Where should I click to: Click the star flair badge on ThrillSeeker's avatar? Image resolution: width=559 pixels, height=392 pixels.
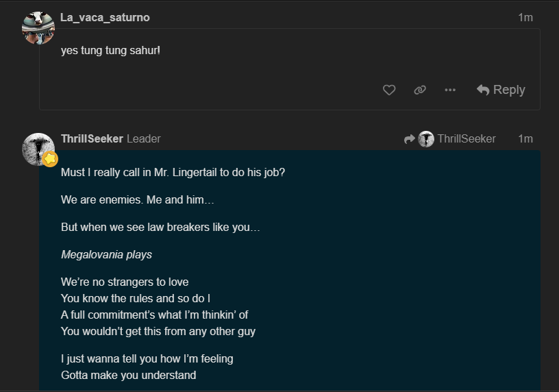pyautogui.click(x=50, y=159)
